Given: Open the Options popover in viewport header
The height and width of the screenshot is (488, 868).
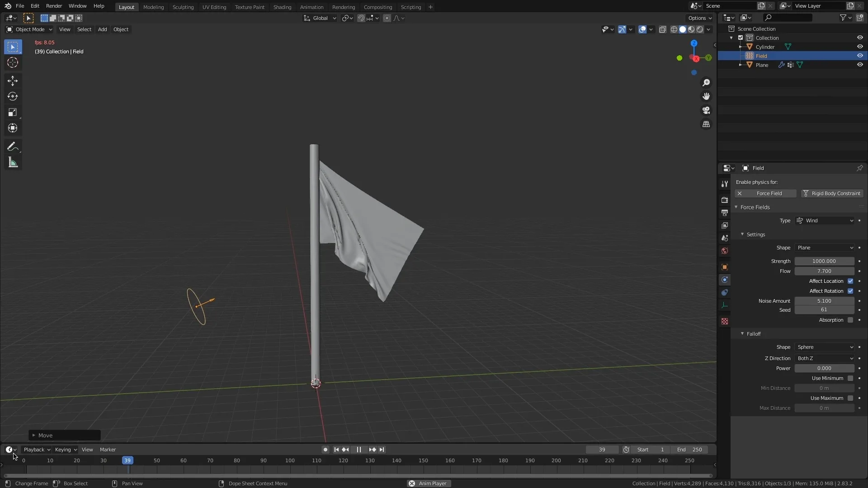Looking at the screenshot, I should 699,18.
